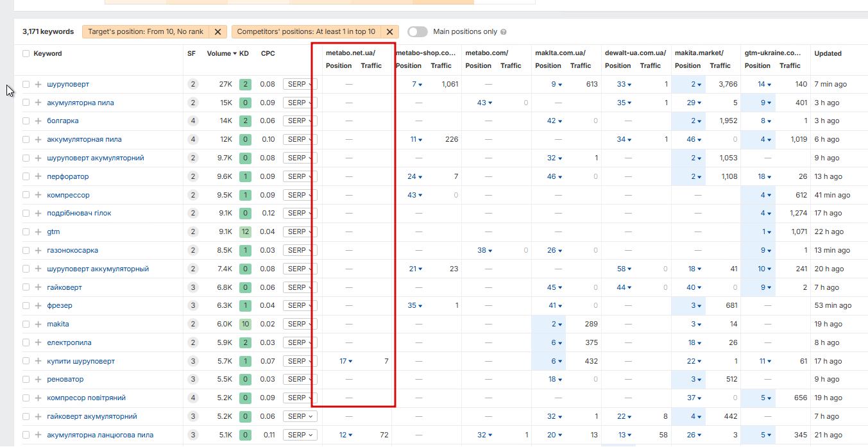
Task: Add аккумуляторная пила with plus icon
Action: click(x=38, y=139)
